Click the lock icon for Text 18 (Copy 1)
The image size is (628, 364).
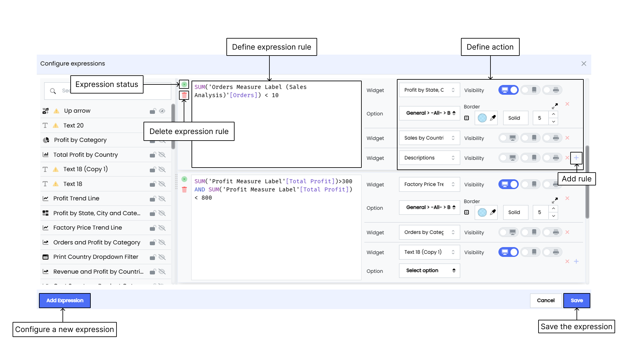point(153,169)
